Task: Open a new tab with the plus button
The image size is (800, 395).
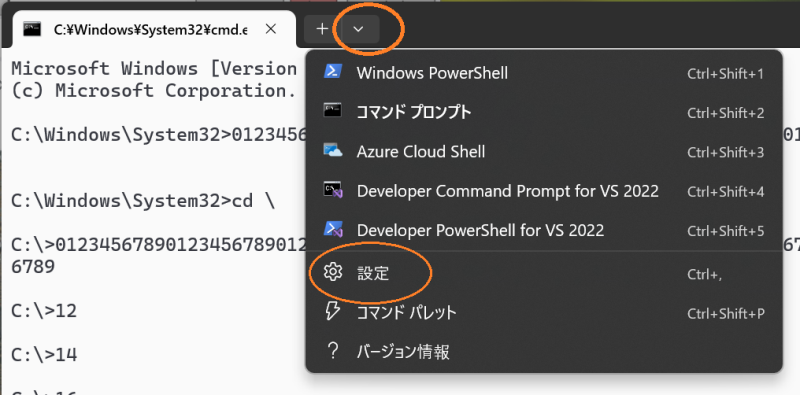Action: [322, 29]
